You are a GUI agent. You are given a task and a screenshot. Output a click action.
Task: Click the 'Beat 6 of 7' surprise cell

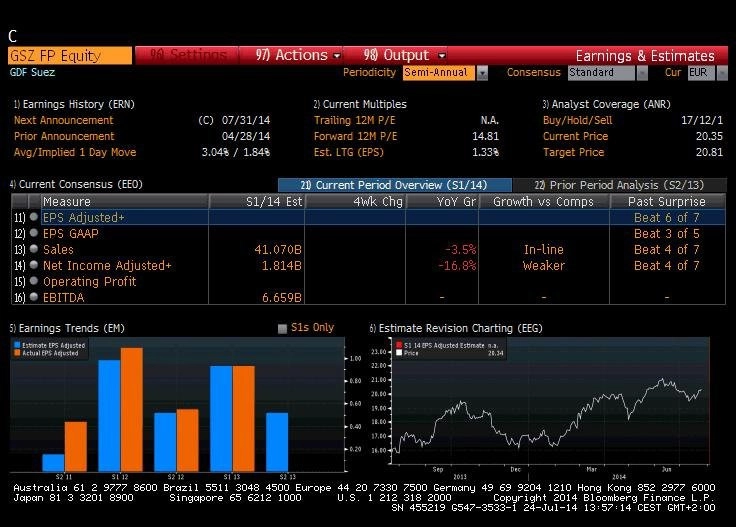coord(667,218)
